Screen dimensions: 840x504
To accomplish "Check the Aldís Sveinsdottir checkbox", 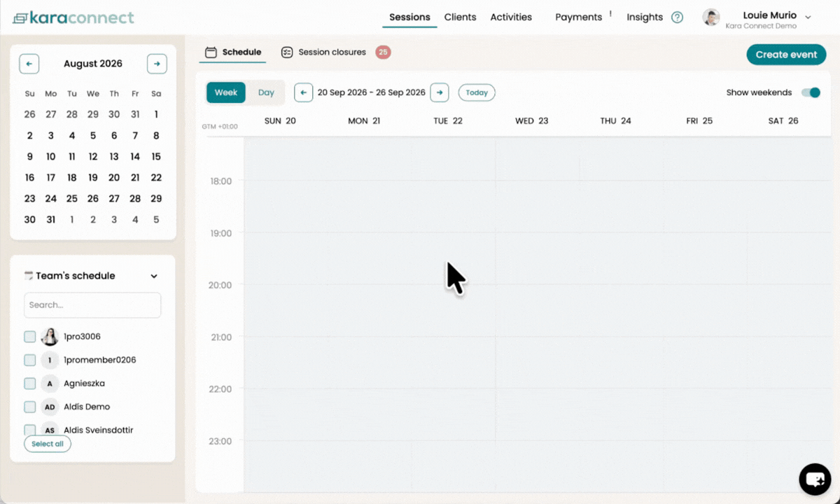I will click(x=29, y=430).
